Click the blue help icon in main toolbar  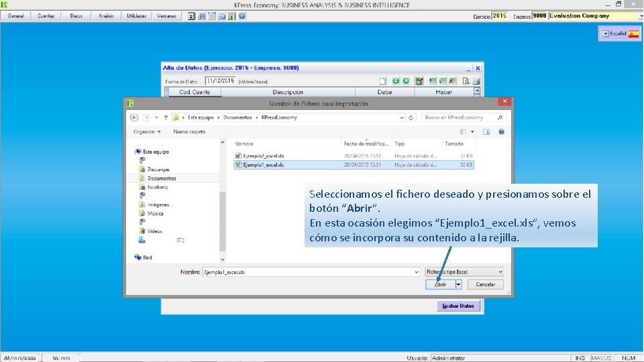coord(242,16)
